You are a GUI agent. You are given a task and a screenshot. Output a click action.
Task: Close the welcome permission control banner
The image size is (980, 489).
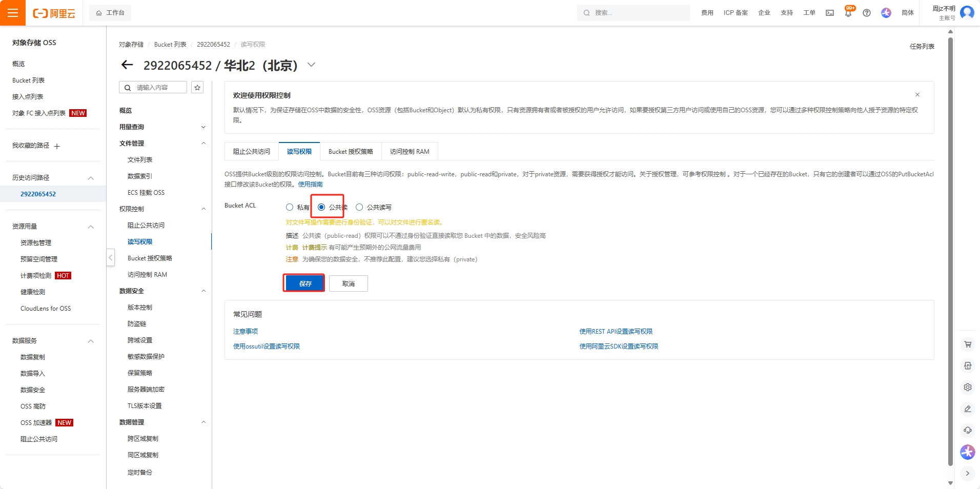click(917, 95)
